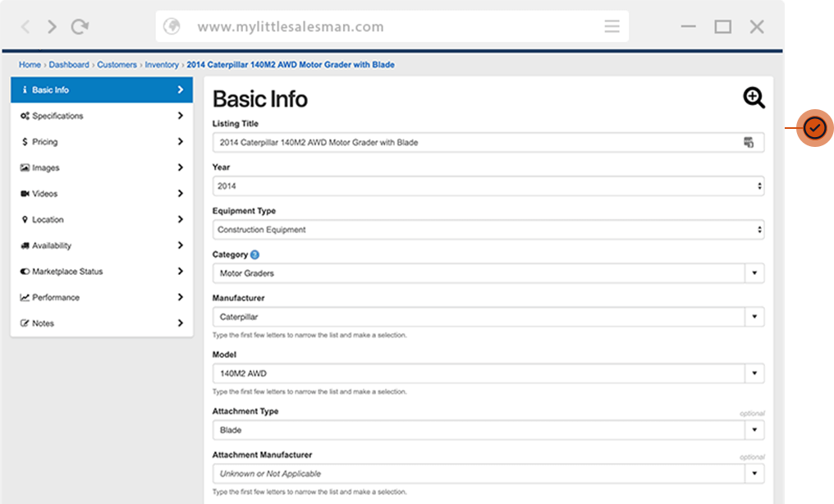
Task: Click chevron on Images row
Action: [x=181, y=167]
